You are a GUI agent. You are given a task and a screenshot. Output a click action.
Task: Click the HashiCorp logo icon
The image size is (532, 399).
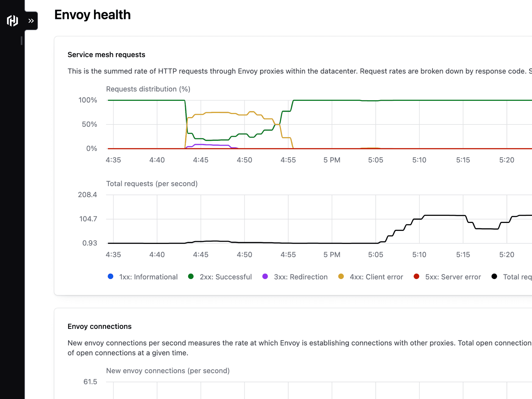point(12,21)
